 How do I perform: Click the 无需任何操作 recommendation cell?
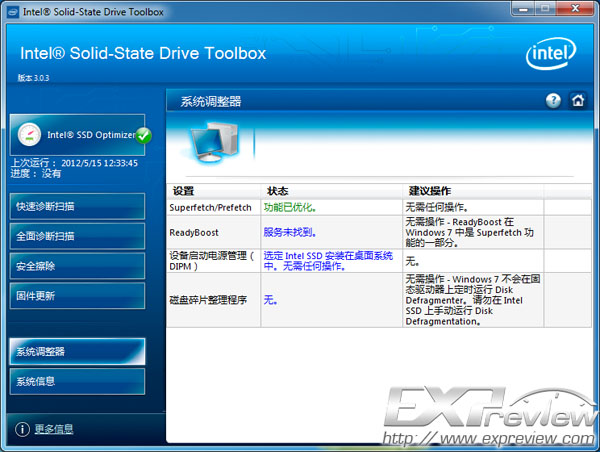(x=473, y=207)
